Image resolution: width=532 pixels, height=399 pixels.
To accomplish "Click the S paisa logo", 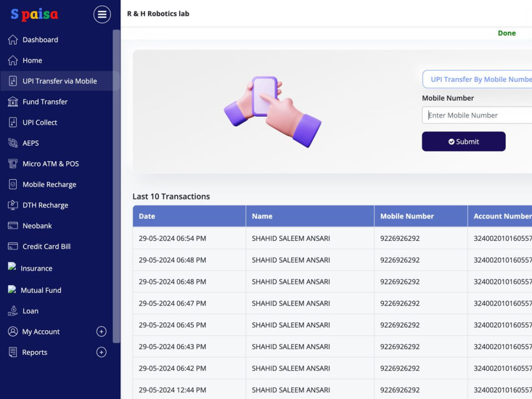I will point(34,14).
